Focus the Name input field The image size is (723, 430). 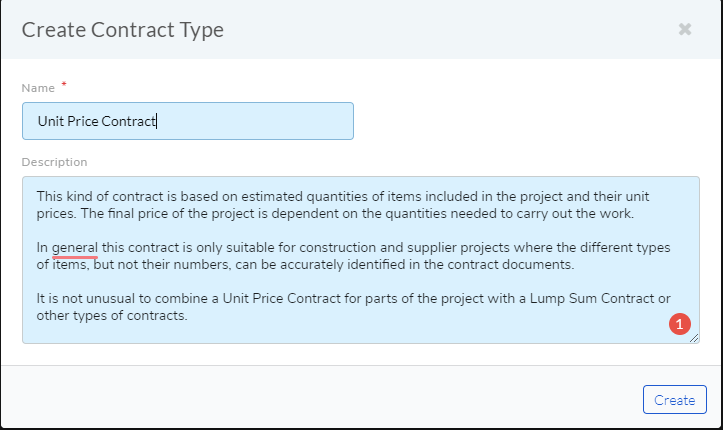coord(188,121)
